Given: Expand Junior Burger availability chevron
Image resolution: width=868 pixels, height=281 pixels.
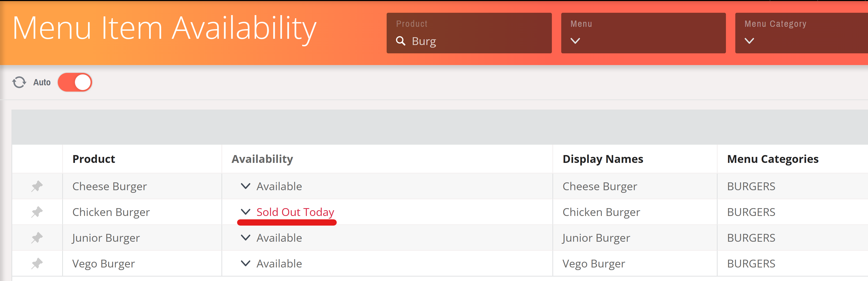Looking at the screenshot, I should (x=246, y=238).
